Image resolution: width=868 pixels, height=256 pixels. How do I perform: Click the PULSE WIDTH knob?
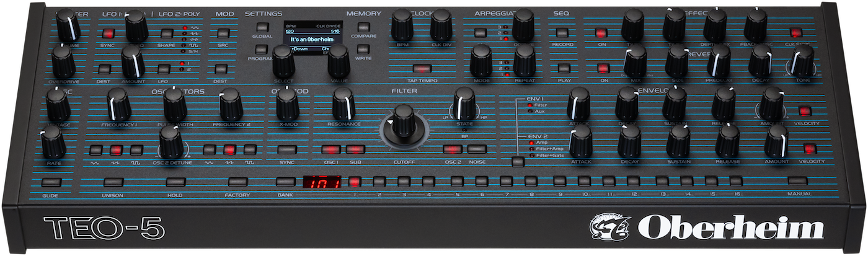tap(175, 104)
